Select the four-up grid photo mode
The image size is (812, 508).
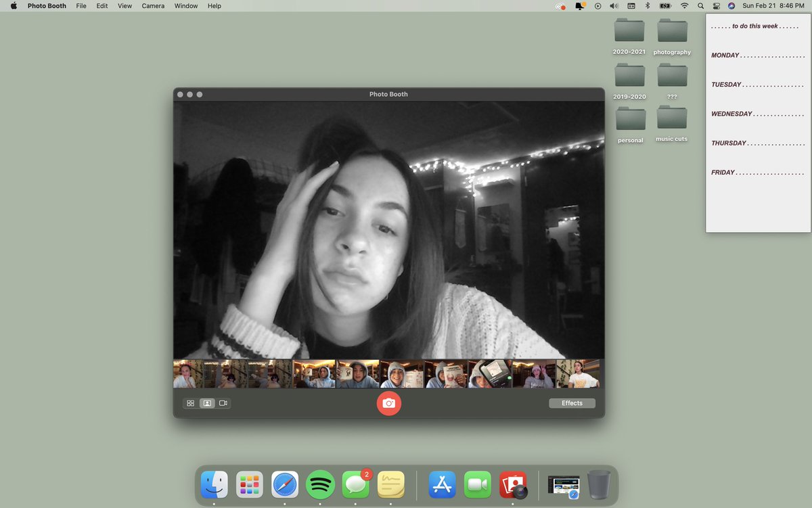point(191,403)
